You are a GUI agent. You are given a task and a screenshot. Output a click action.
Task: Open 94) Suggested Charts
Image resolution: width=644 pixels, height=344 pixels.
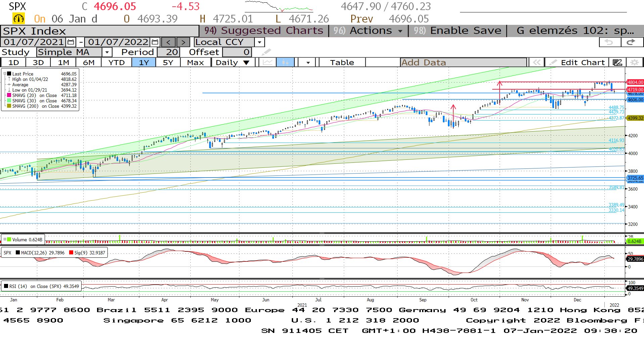(264, 31)
